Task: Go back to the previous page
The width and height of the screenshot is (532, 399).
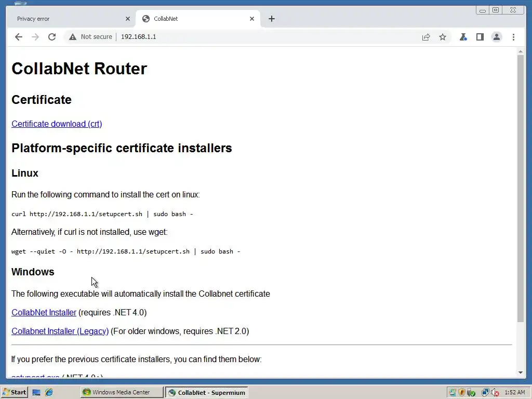Action: [19, 37]
